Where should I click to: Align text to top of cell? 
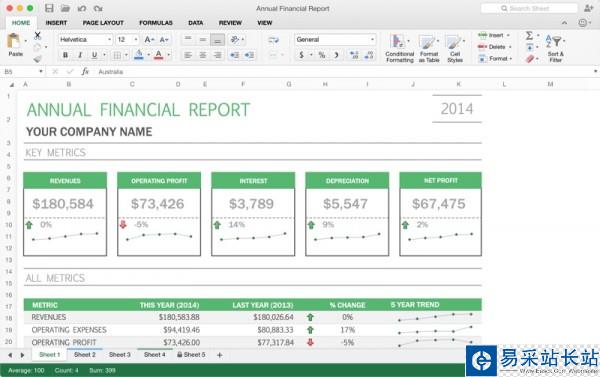point(188,39)
